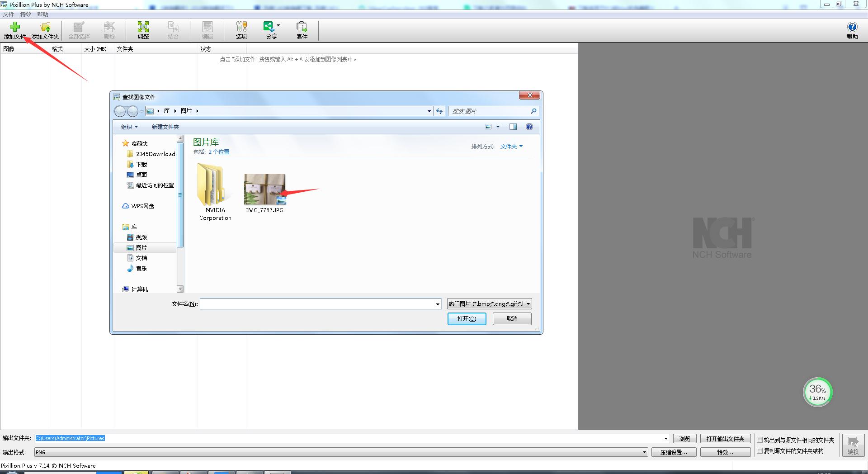The image size is (868, 474).
Task: Enable output to same folder as source
Action: [x=760, y=440]
